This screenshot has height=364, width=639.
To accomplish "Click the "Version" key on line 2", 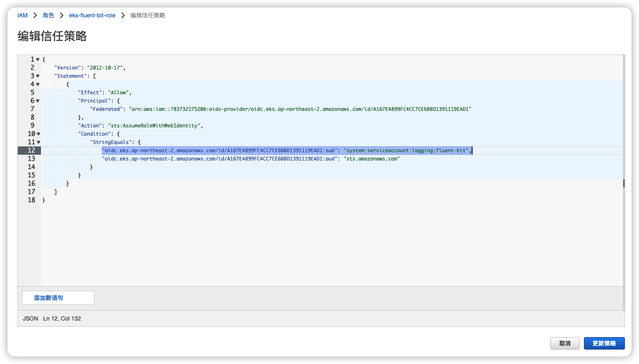I will coord(68,68).
